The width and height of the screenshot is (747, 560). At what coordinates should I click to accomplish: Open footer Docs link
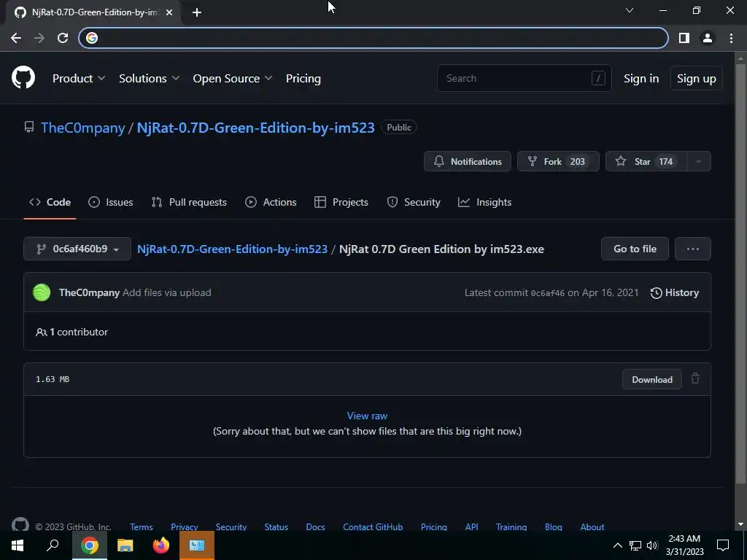[x=315, y=526]
